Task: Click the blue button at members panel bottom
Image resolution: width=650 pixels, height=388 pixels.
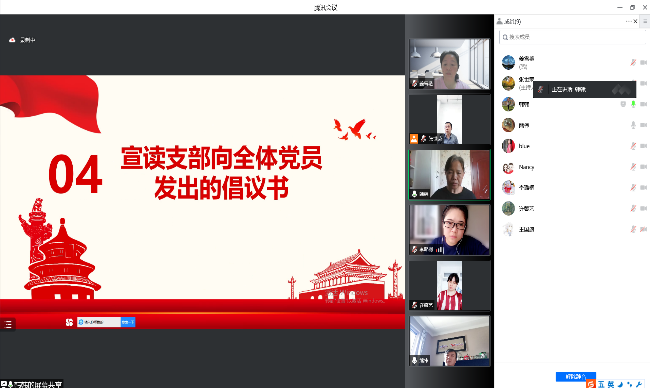Action: [x=575, y=376]
